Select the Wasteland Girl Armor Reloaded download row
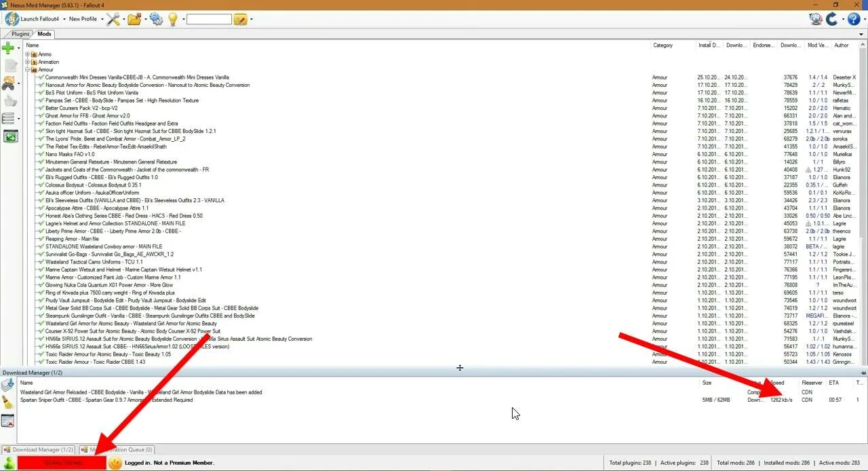The height and width of the screenshot is (471, 868). point(441,392)
